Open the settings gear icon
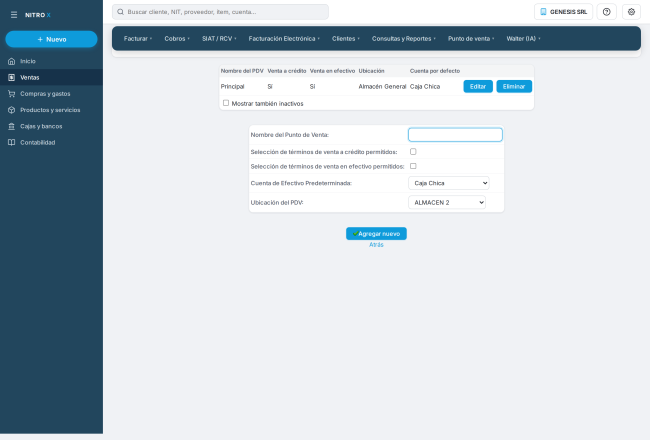650x440 pixels. (631, 12)
